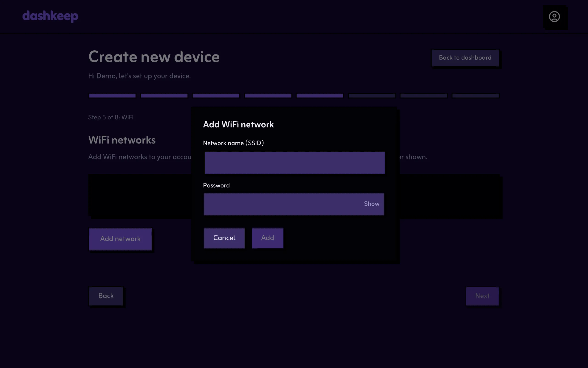This screenshot has width=588, height=368.
Task: Click 'Hi Demo, let's set up your device.'
Action: coord(139,76)
